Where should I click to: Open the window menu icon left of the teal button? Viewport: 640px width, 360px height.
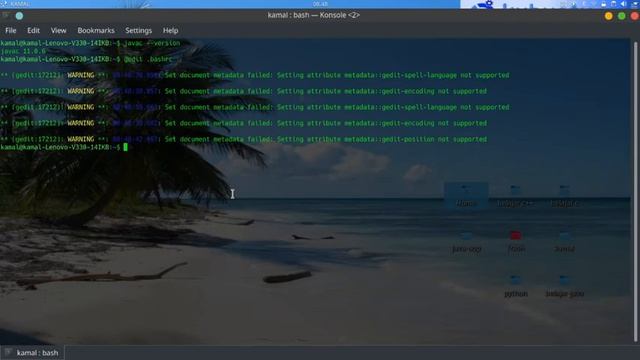click(6, 16)
